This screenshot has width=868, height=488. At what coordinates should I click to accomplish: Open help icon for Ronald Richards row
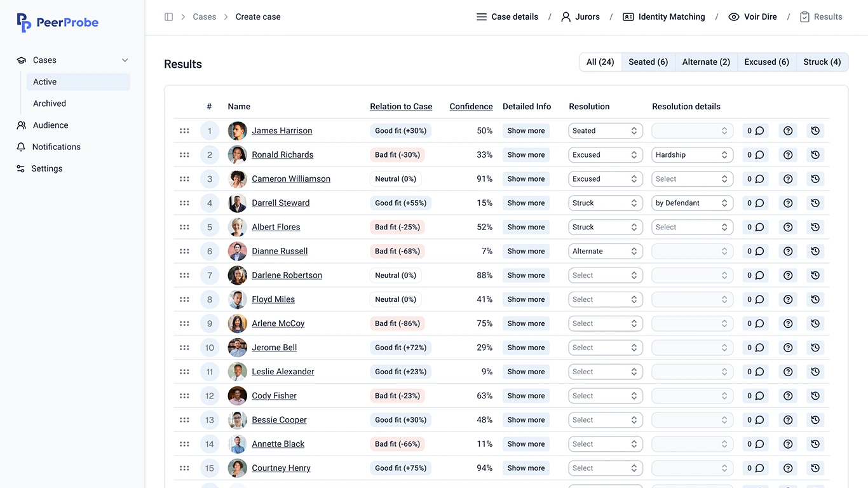788,155
